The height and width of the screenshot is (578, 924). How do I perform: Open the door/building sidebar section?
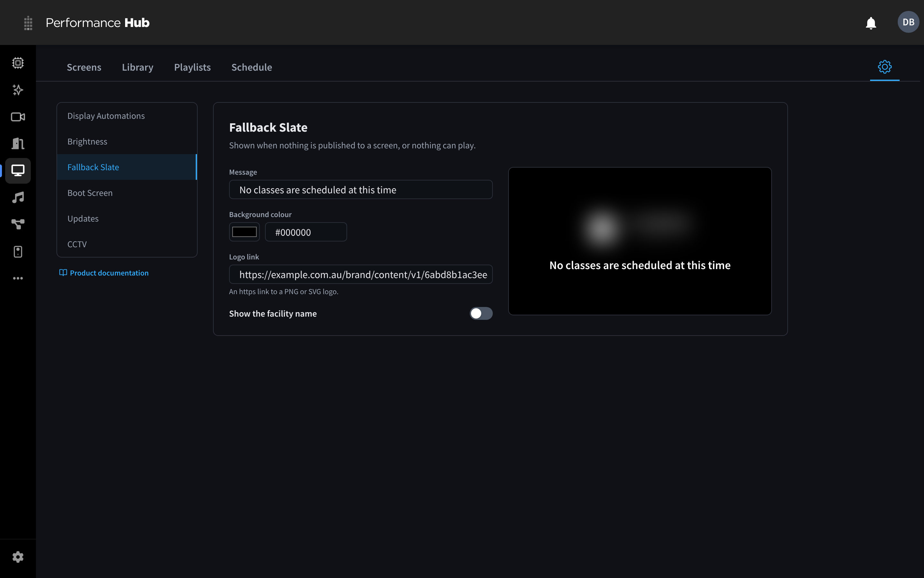[x=18, y=144]
